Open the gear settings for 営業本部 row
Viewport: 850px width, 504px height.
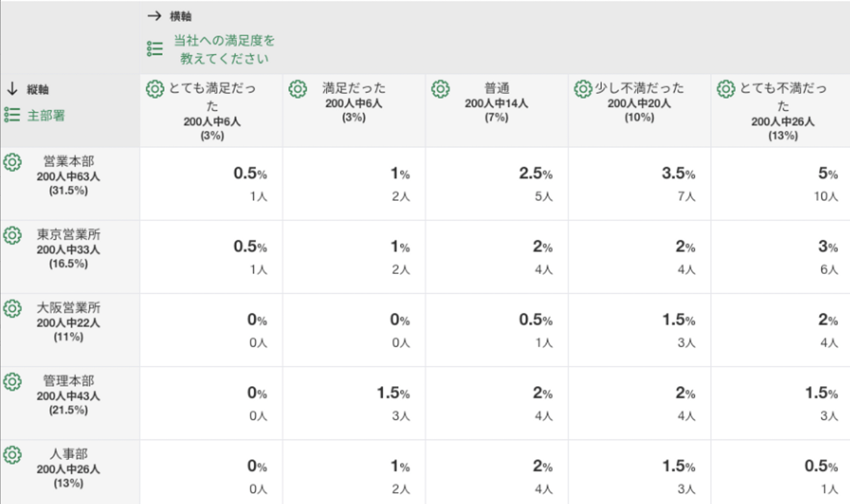click(12, 162)
